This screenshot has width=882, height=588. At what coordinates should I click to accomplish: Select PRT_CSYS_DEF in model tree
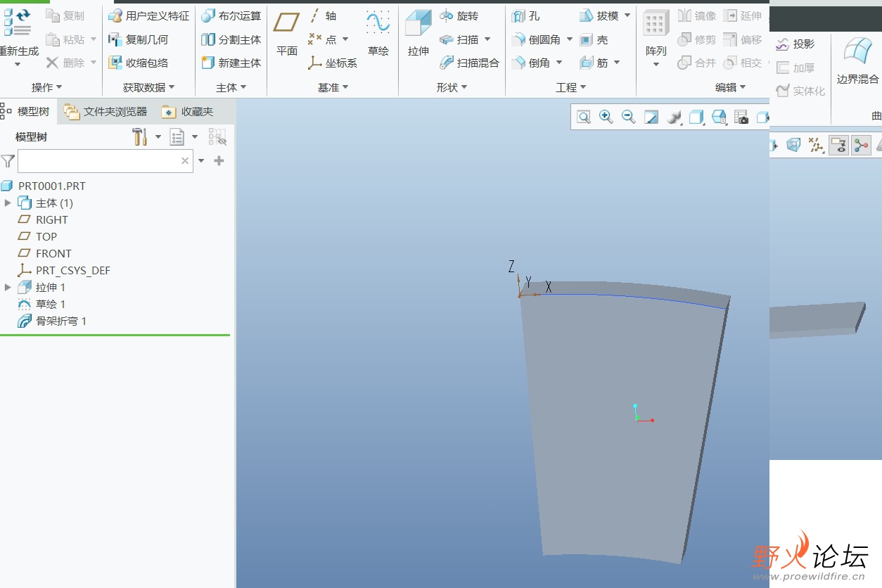tap(64, 271)
